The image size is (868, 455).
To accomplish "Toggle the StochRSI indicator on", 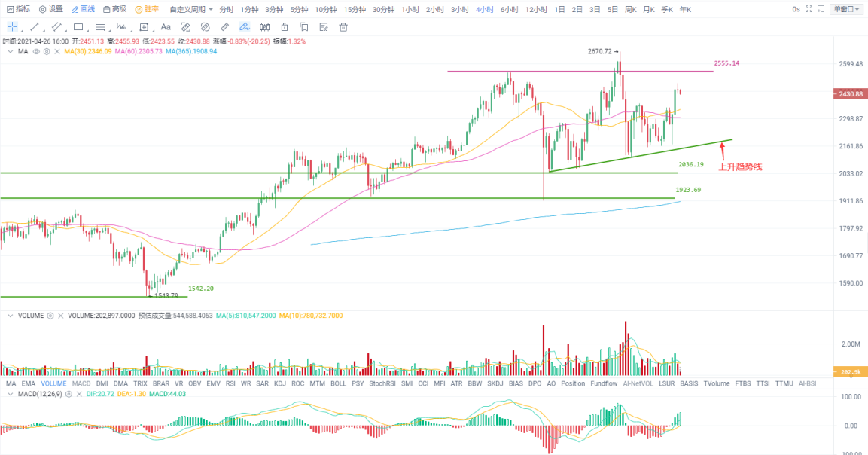I will [382, 383].
